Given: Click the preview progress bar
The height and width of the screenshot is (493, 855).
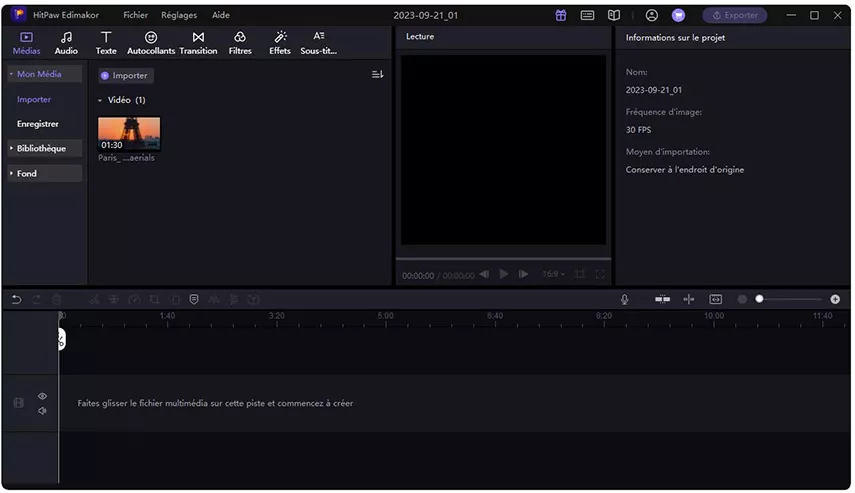Looking at the screenshot, I should click(503, 258).
